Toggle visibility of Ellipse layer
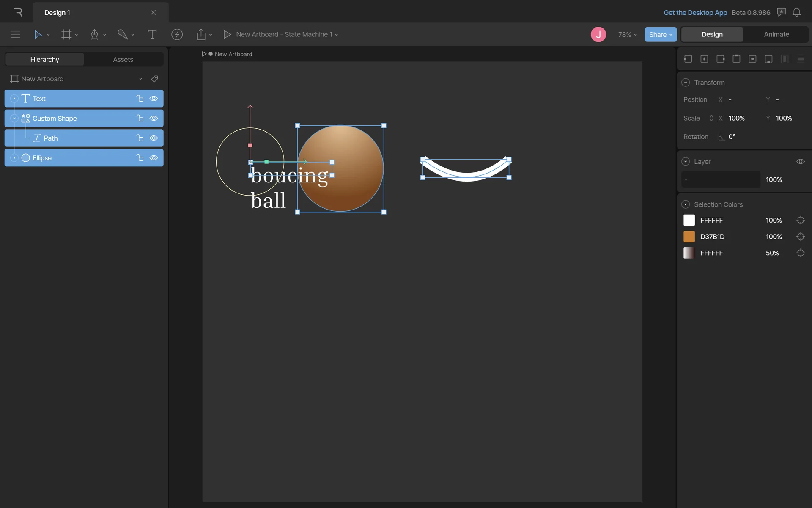Viewport: 812px width, 508px height. [154, 158]
